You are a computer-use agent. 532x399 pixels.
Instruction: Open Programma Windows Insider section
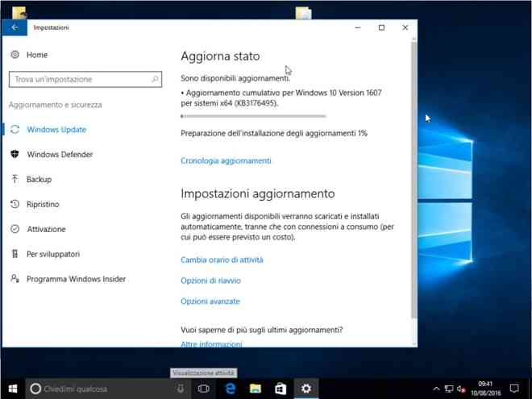pos(76,279)
